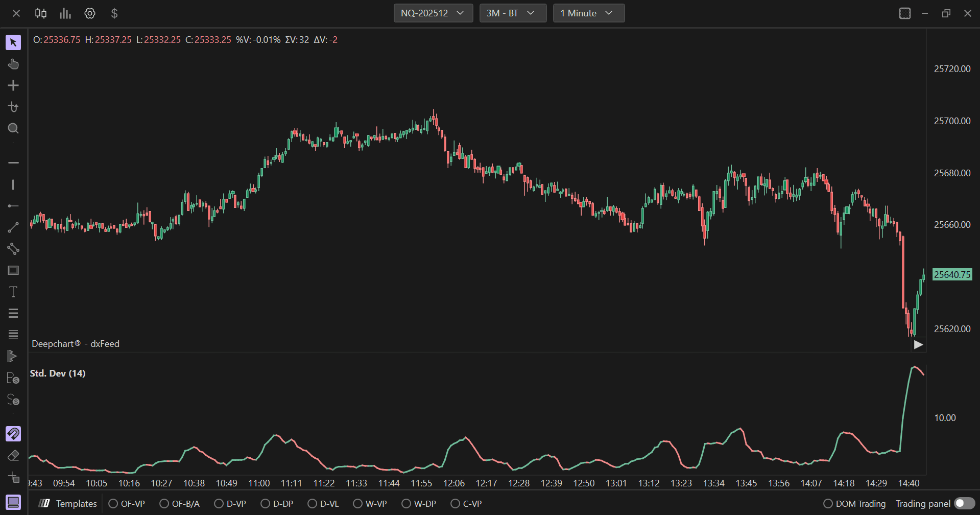The width and height of the screenshot is (980, 515).
Task: Select the arrow pointer tool
Action: (13, 42)
